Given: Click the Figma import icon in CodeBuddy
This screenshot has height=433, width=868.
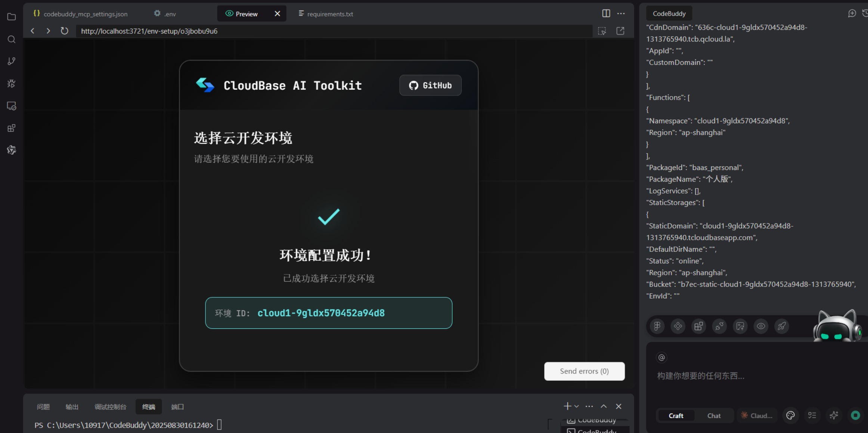Looking at the screenshot, I should point(657,326).
